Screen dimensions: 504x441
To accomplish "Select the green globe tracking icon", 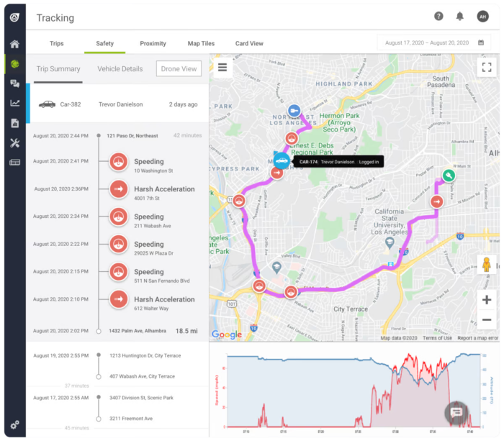I will pyautogui.click(x=14, y=64).
